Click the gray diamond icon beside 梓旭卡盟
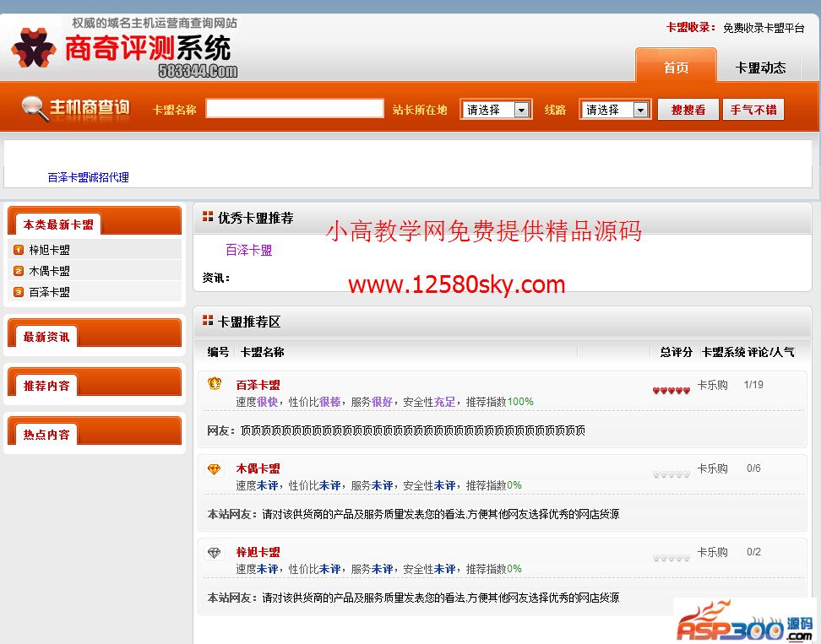Image resolution: width=821 pixels, height=644 pixels. (x=215, y=553)
